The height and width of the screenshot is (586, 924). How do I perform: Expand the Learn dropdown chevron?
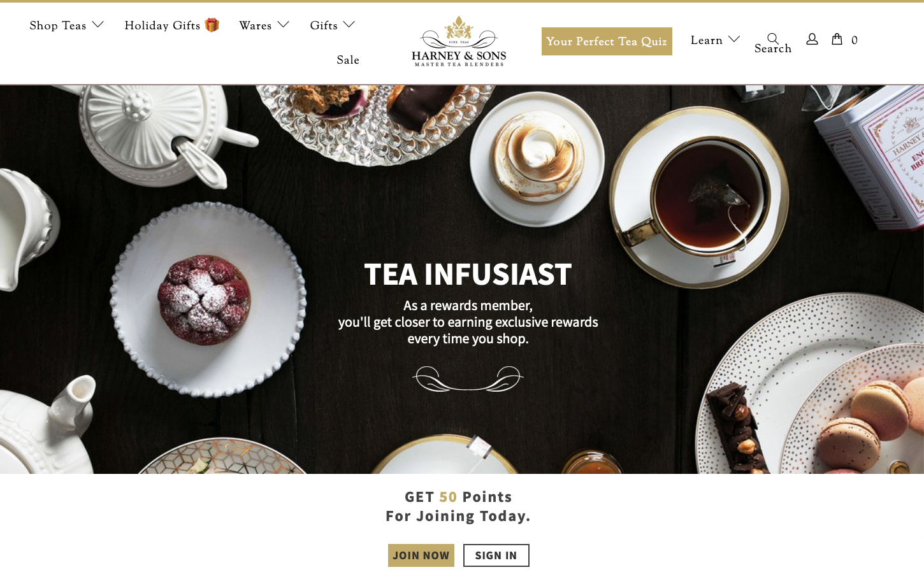(x=734, y=39)
